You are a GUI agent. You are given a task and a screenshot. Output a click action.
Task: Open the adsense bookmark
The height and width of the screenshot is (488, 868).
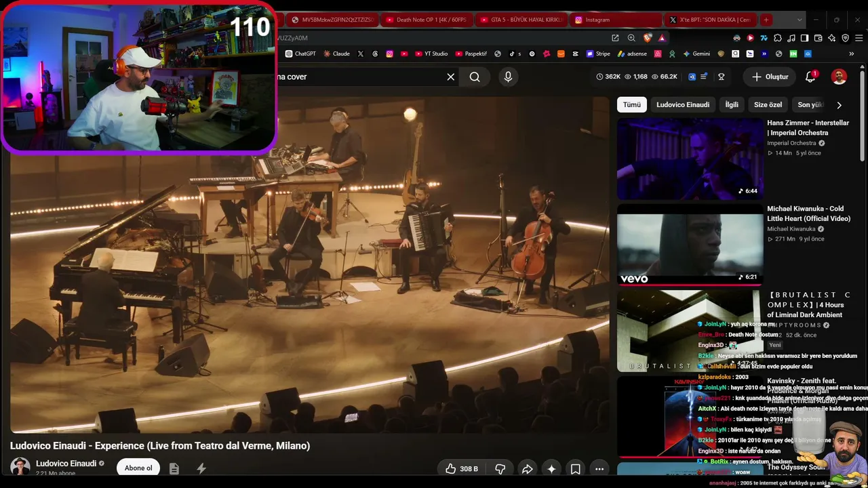pos(632,54)
